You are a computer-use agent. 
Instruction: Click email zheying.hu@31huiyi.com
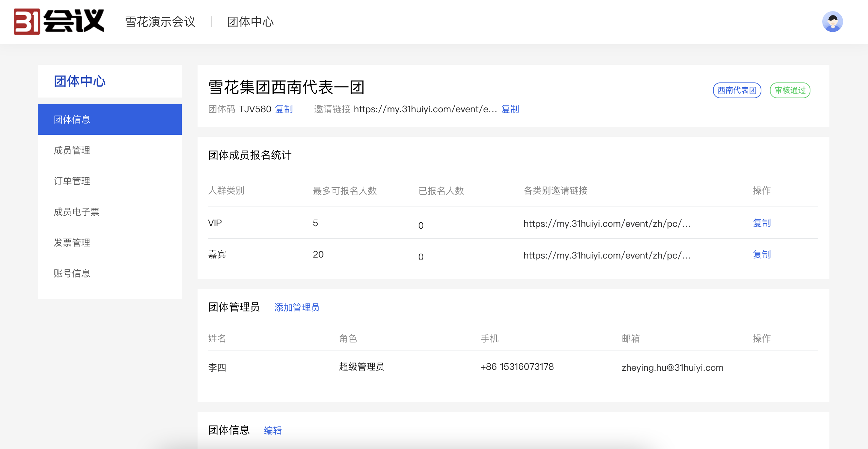pyautogui.click(x=672, y=368)
